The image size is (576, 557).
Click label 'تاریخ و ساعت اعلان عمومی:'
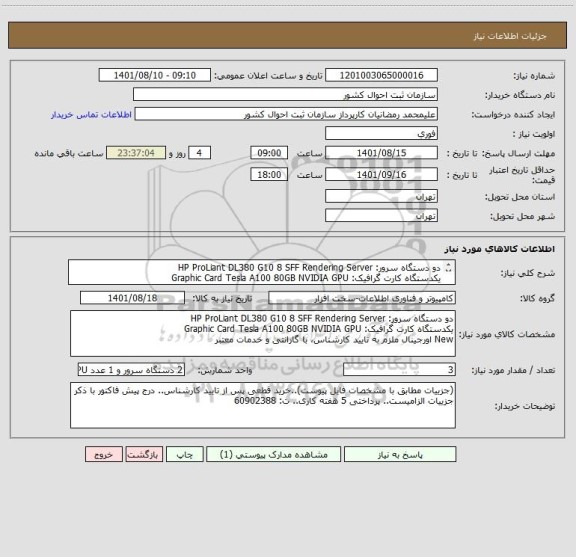[x=269, y=76]
